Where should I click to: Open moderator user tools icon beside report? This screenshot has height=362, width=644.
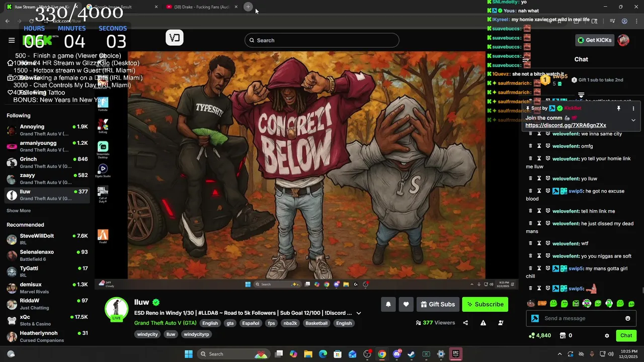click(501, 323)
